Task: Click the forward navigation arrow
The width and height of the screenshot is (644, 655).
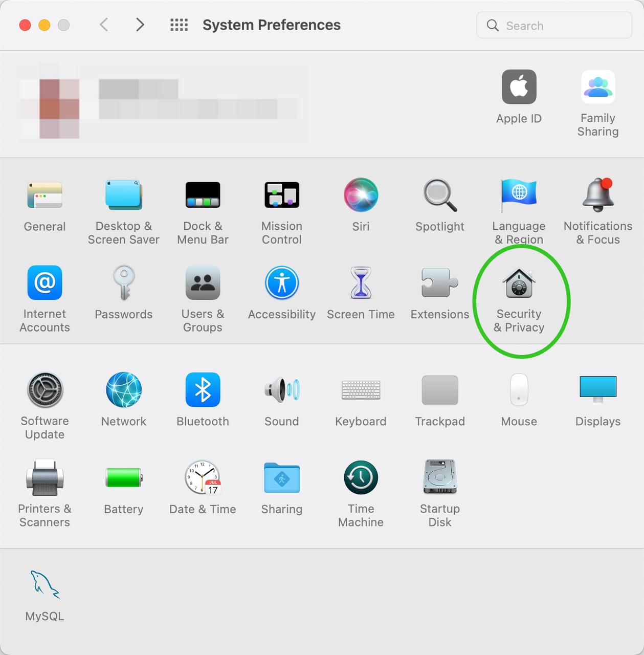Action: pos(140,25)
